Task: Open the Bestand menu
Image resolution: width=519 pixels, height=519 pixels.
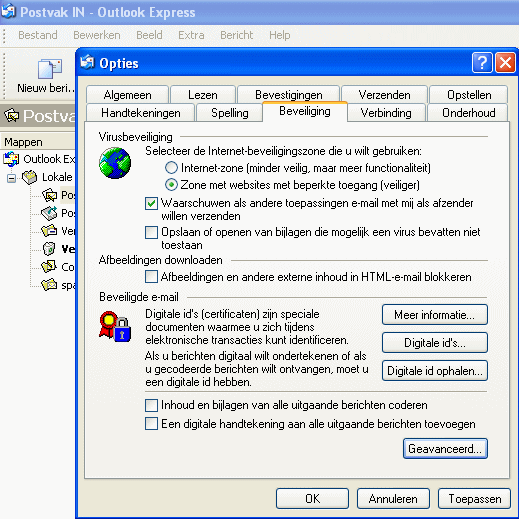Action: [38, 35]
